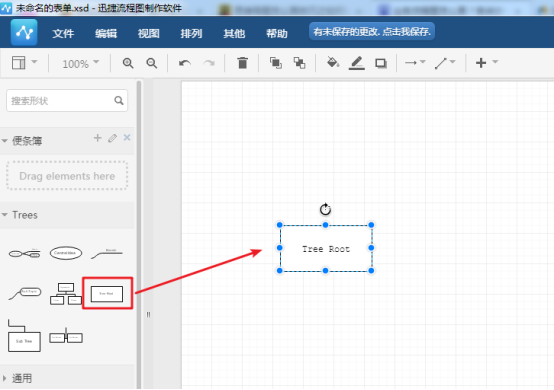Viewport: 554px width, 390px height.
Task: Open the 文件 menu
Action: click(63, 34)
